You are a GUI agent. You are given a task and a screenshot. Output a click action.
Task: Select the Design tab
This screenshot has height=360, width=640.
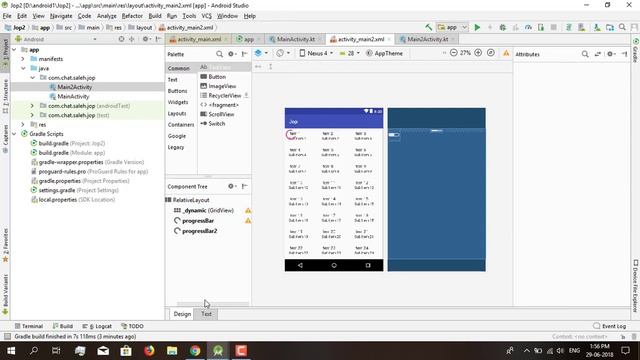(x=182, y=314)
